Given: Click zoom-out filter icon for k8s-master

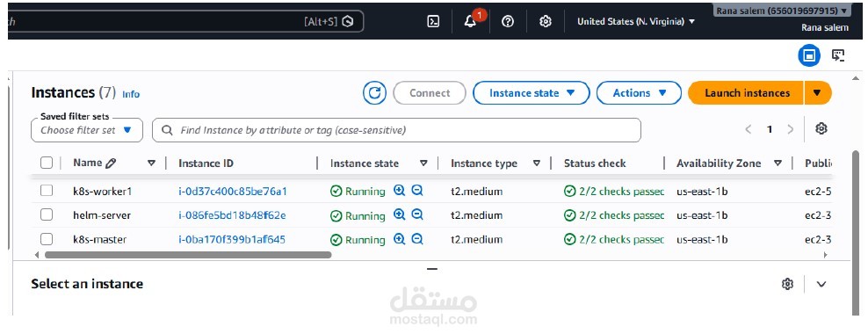Looking at the screenshot, I should pos(417,239).
